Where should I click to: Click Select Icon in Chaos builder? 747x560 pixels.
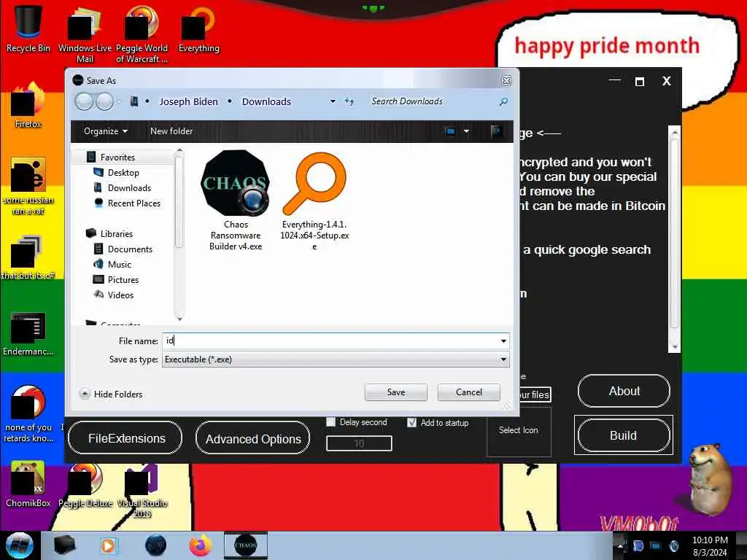pyautogui.click(x=519, y=430)
